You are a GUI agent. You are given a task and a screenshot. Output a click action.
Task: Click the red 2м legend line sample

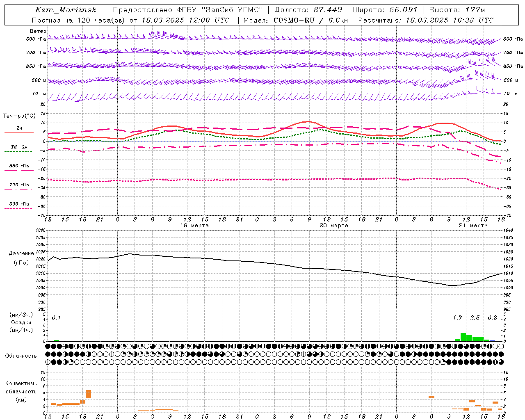tap(19, 132)
